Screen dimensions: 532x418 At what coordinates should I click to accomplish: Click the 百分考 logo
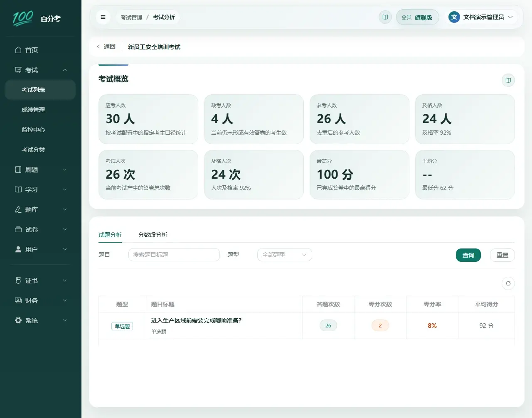[x=37, y=18]
